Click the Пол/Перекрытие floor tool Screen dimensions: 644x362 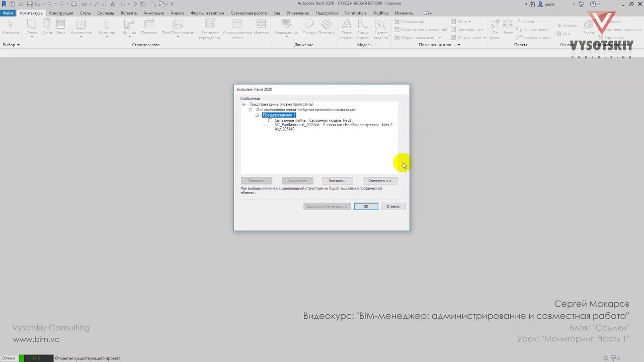[x=178, y=27]
